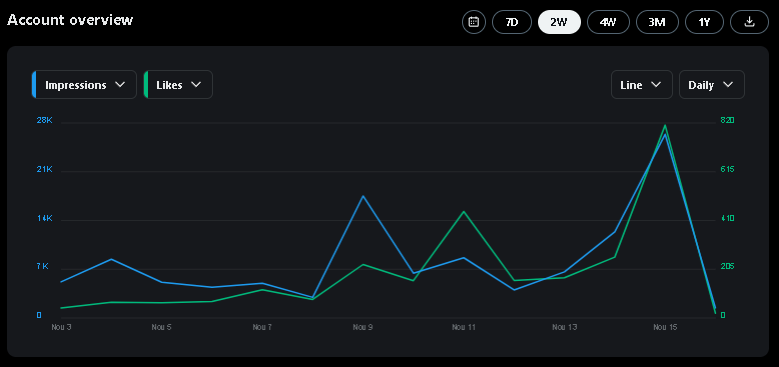Click the Nov 15 peak on the blue impressions line
The height and width of the screenshot is (367, 779).
[665, 134]
